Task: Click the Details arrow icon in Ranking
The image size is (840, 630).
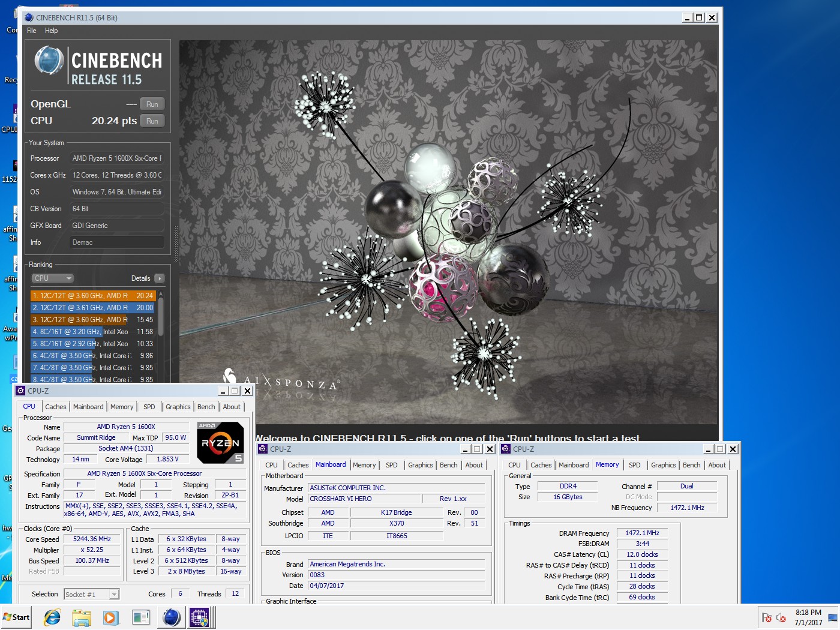Action: 160,278
